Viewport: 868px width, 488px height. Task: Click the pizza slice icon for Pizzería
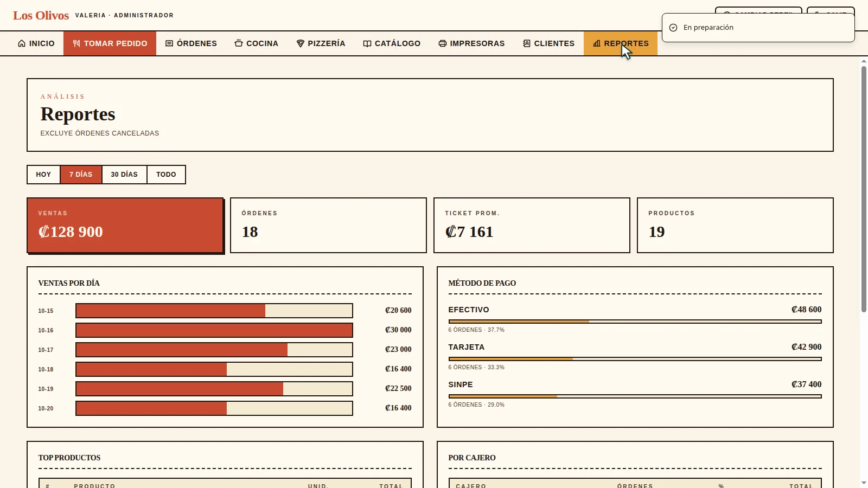tap(301, 43)
